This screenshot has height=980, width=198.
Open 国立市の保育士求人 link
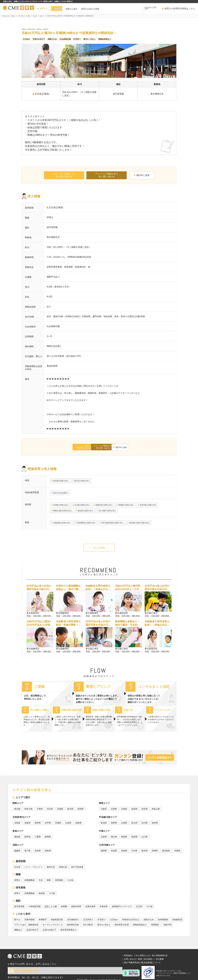tap(81, 481)
